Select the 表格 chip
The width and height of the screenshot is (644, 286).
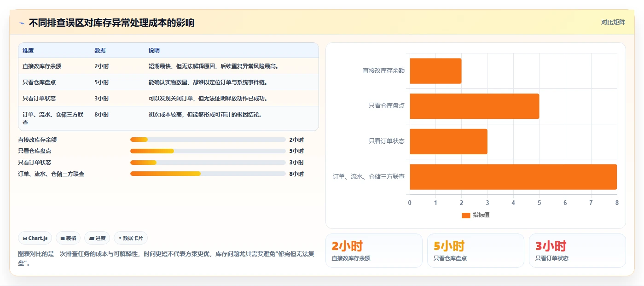coord(68,238)
